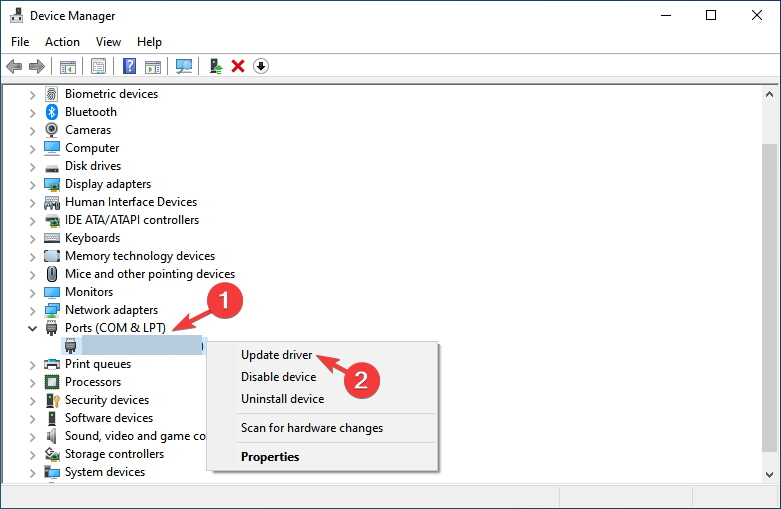The height and width of the screenshot is (509, 781).
Task: Select the Ports (COM & LPT) label
Action: coord(116,328)
